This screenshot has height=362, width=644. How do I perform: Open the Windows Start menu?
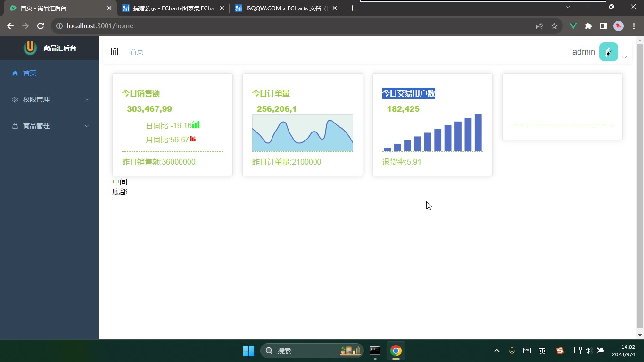tap(248, 351)
